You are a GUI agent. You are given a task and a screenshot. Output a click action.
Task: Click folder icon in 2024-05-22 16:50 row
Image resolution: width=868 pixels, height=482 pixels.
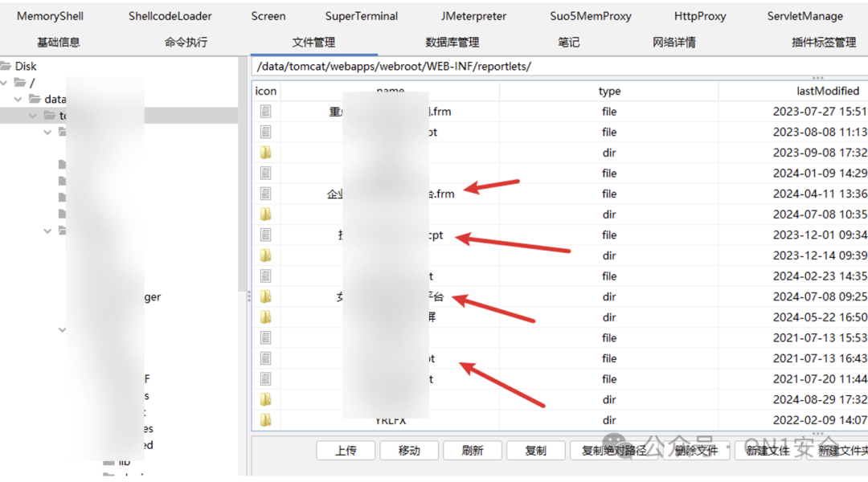(x=266, y=317)
